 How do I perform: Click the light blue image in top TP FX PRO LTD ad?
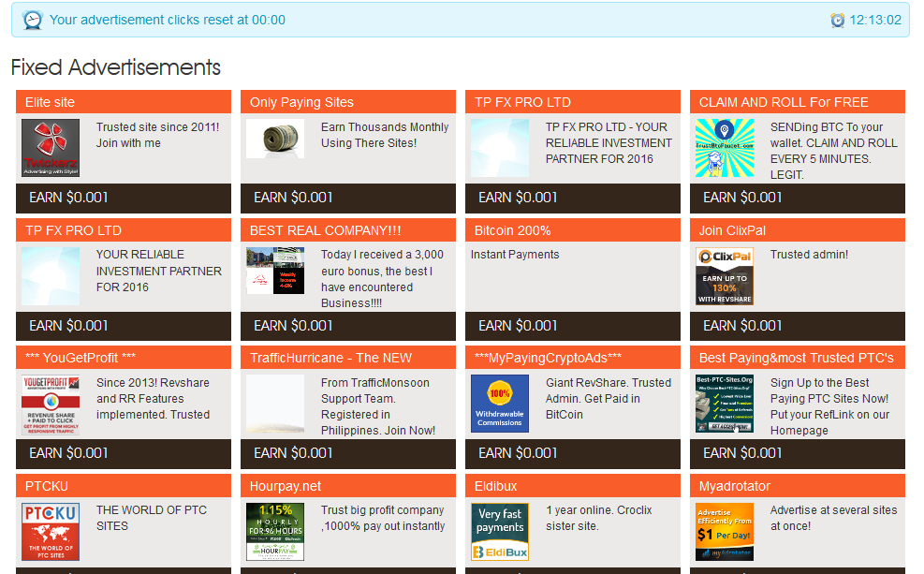pyautogui.click(x=500, y=148)
